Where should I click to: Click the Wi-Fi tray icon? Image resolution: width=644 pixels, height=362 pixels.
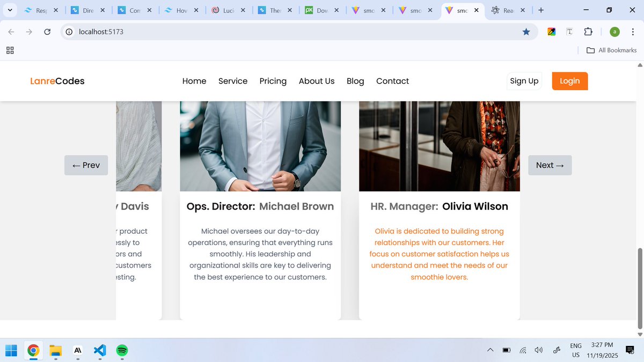[x=523, y=350]
